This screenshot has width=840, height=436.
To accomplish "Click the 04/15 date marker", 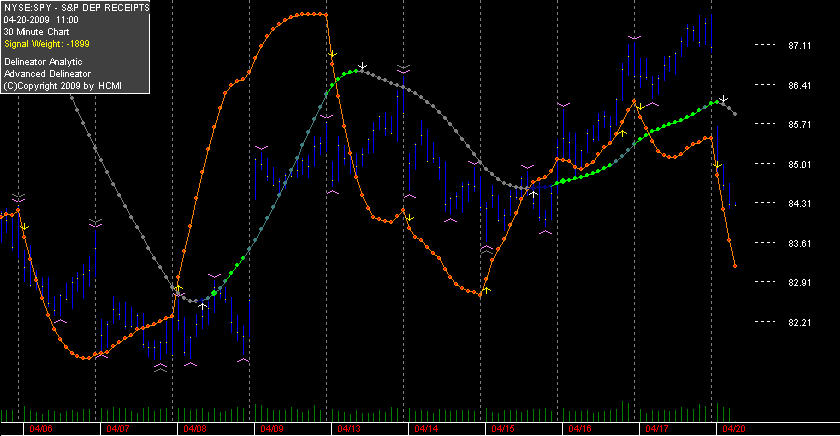I will tap(504, 429).
